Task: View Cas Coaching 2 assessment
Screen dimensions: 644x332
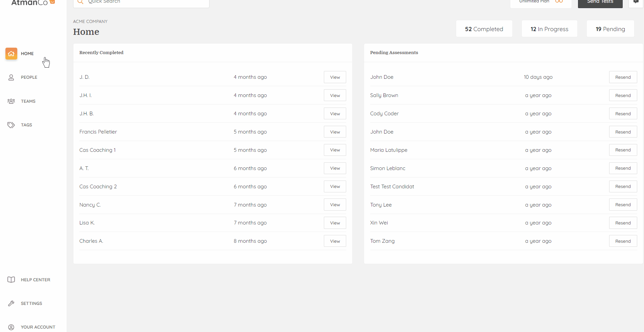Action: click(x=335, y=187)
